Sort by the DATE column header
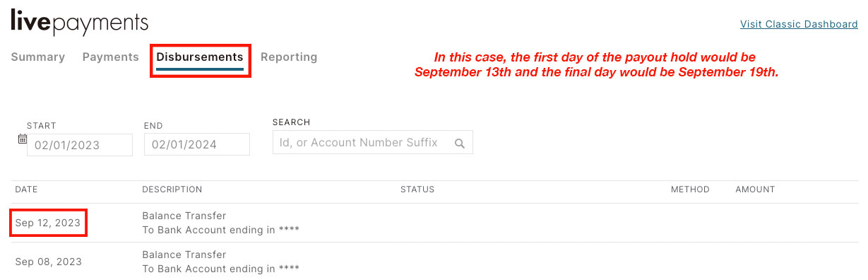 click(x=26, y=189)
